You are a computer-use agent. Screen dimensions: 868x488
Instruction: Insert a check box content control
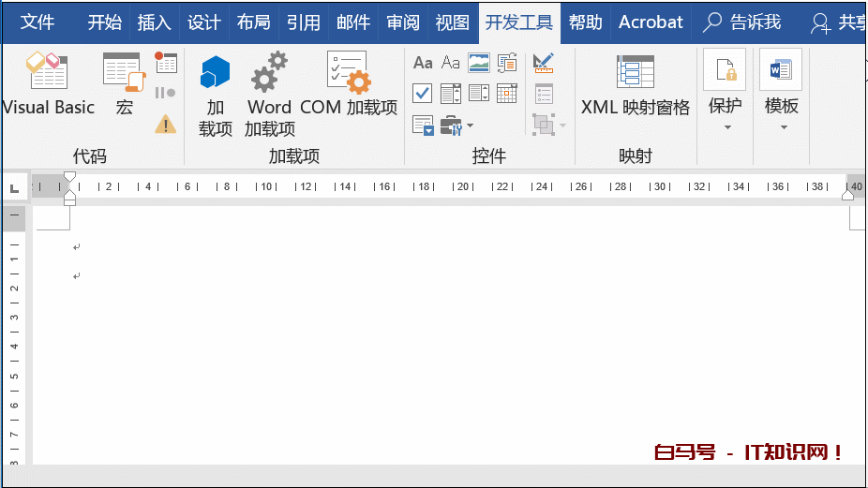[423, 93]
